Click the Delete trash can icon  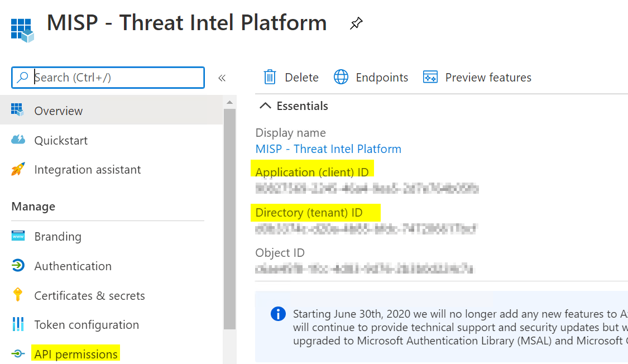[270, 77]
